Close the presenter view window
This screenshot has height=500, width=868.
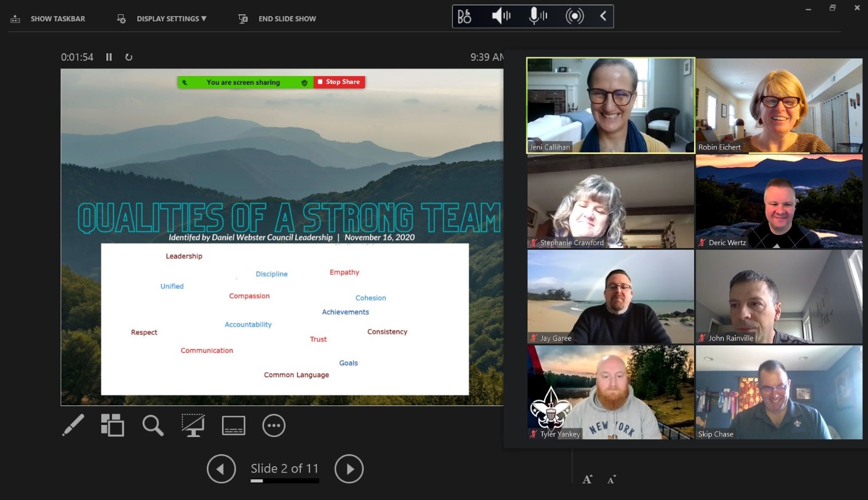pos(857,8)
